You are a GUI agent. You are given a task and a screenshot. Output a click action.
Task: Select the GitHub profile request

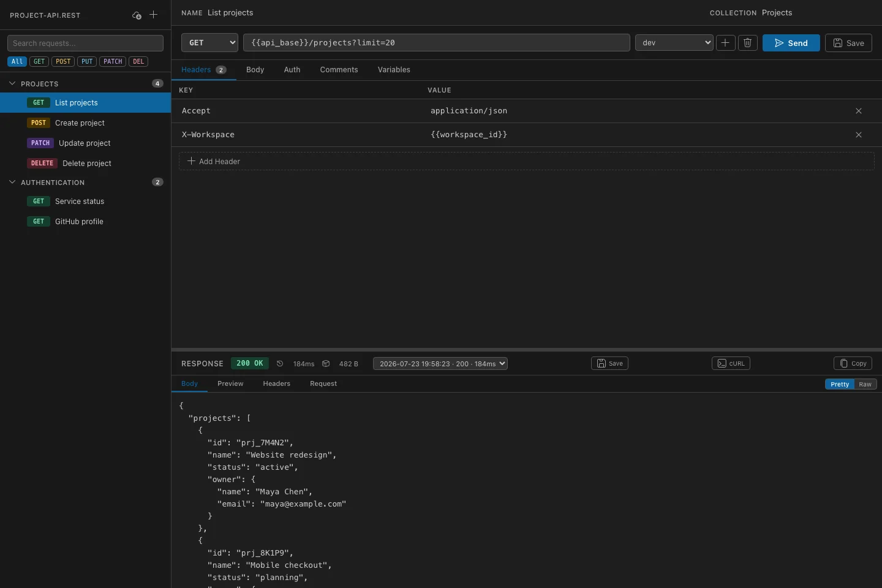click(85, 221)
